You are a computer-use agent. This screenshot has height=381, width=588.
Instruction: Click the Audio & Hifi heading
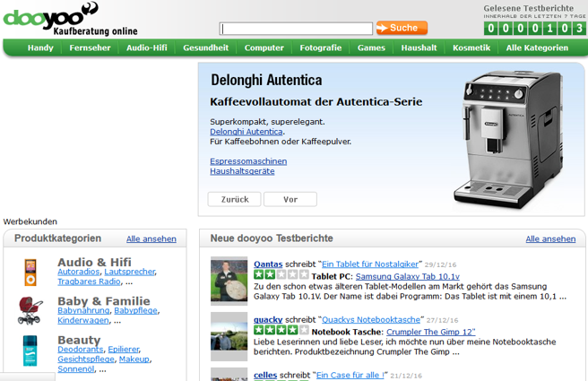(x=94, y=262)
